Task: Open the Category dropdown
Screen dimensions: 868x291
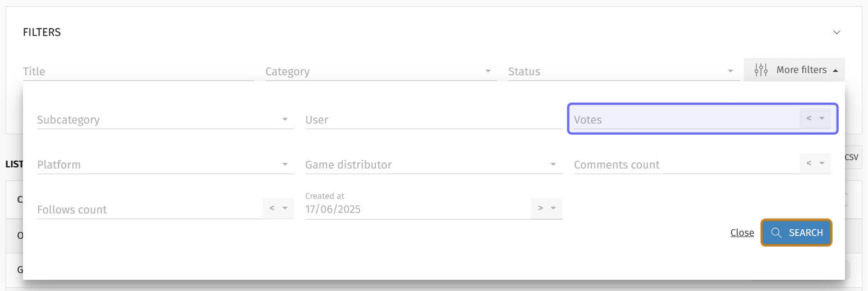Action: [381, 71]
